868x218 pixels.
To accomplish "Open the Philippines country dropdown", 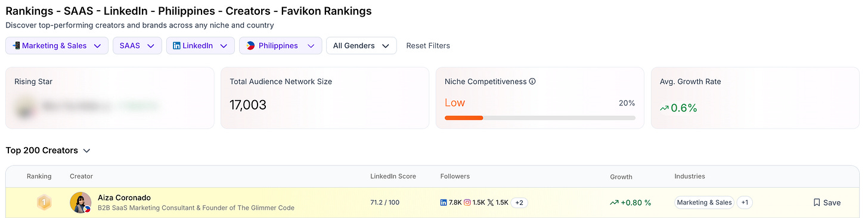I will coord(281,46).
